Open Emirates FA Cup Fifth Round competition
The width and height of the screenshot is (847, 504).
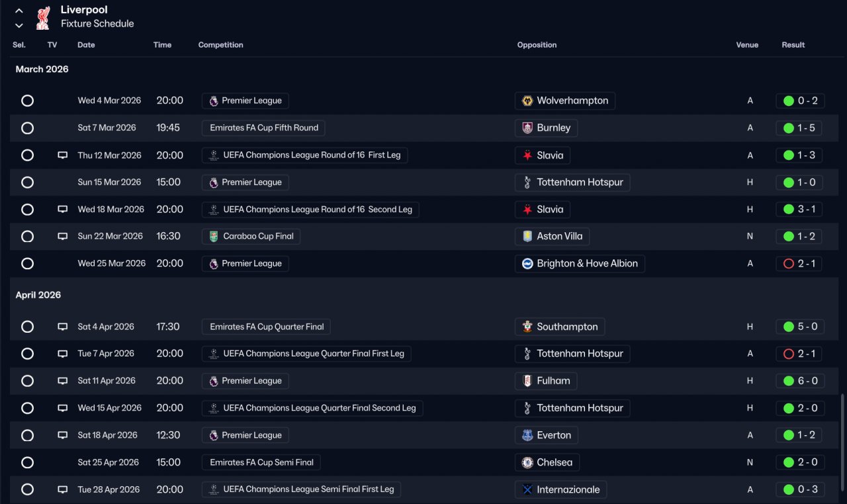[x=263, y=128]
